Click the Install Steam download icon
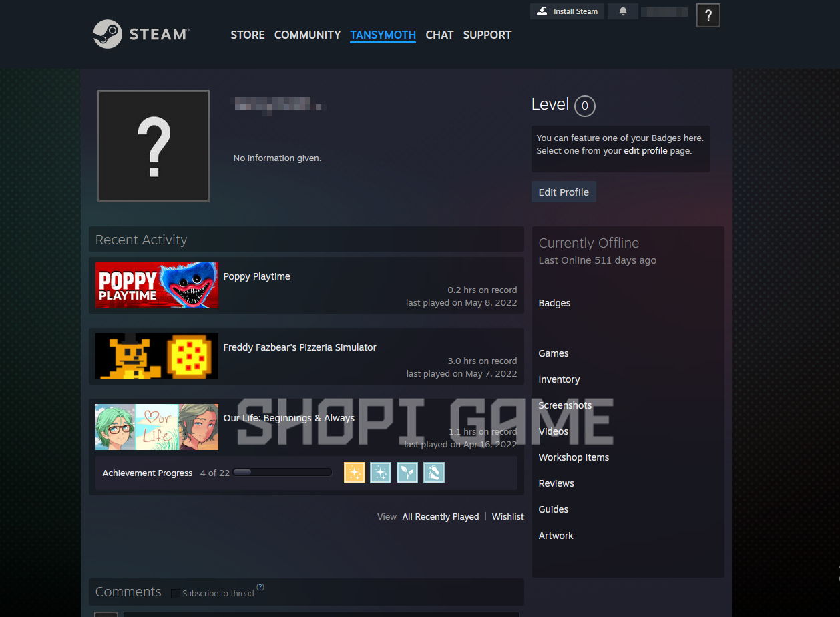 542,11
